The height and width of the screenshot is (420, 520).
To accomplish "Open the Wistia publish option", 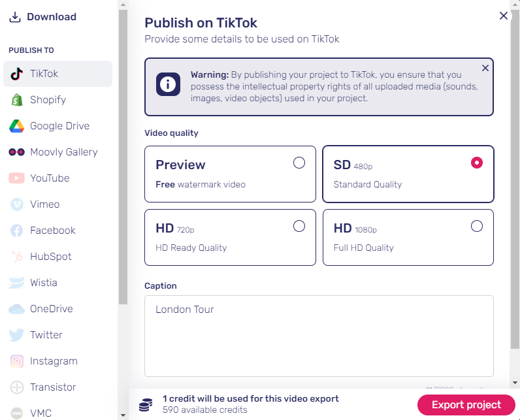I will point(42,283).
